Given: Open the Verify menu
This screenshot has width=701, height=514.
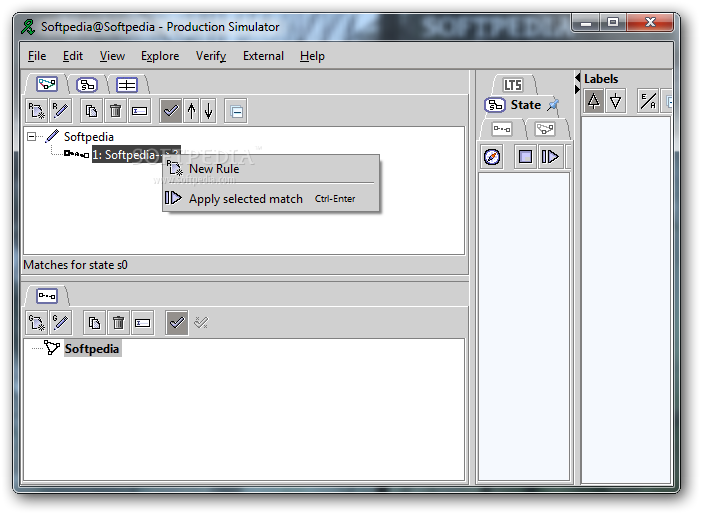Looking at the screenshot, I should [211, 56].
